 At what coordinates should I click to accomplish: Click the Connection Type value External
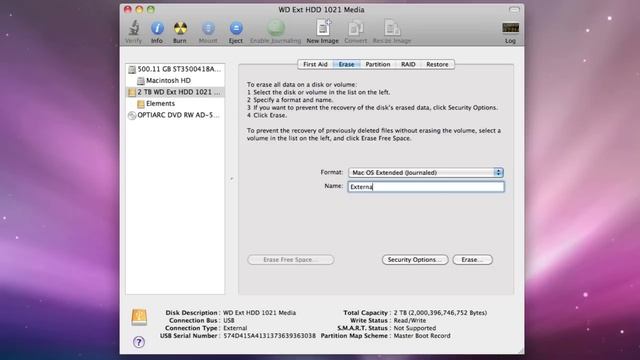(235, 328)
